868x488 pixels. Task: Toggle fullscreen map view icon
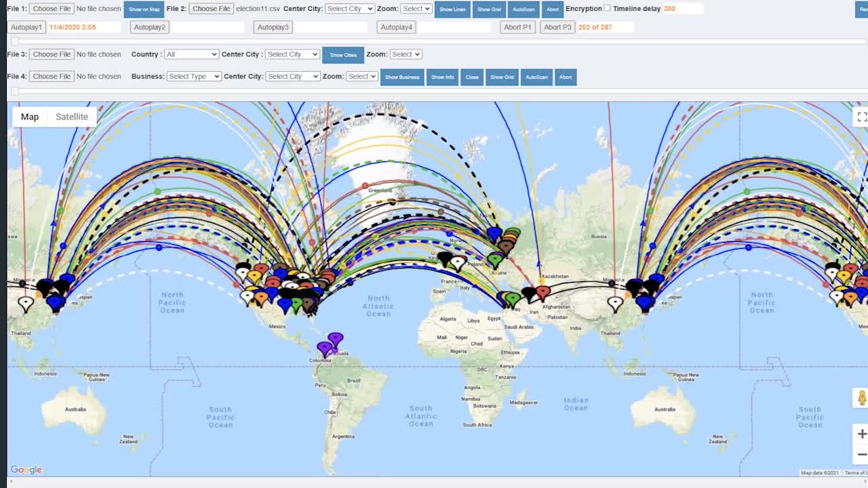[861, 117]
